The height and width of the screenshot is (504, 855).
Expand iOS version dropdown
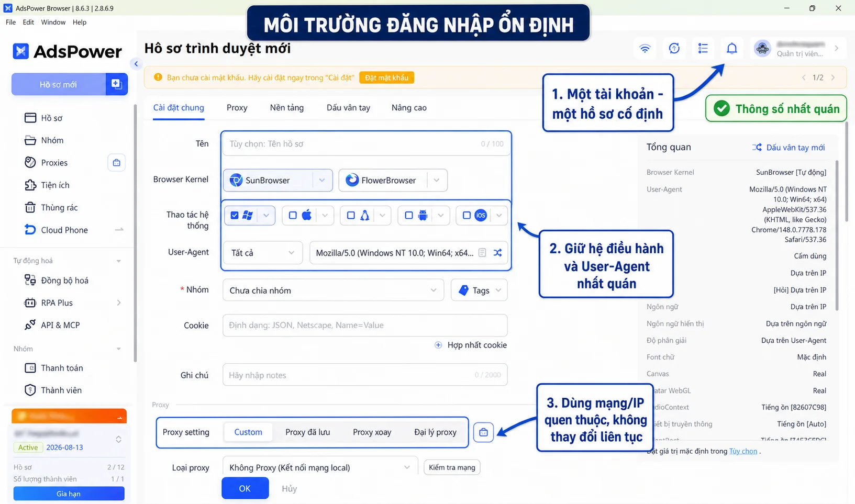(x=499, y=215)
